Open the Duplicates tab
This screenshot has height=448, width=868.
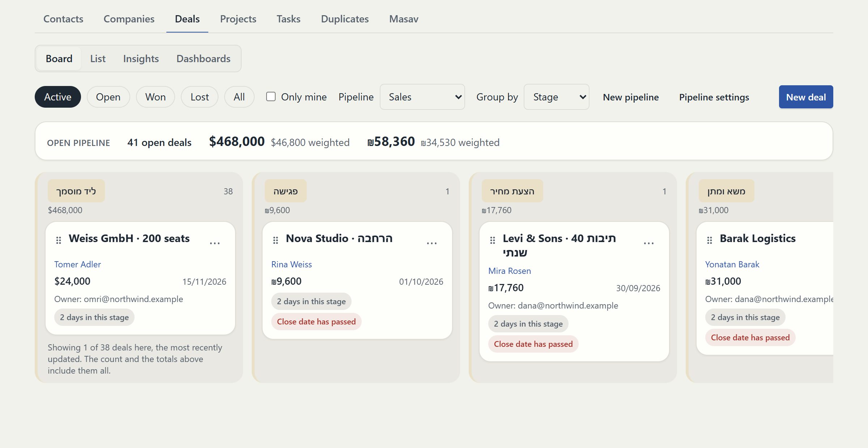(x=345, y=19)
